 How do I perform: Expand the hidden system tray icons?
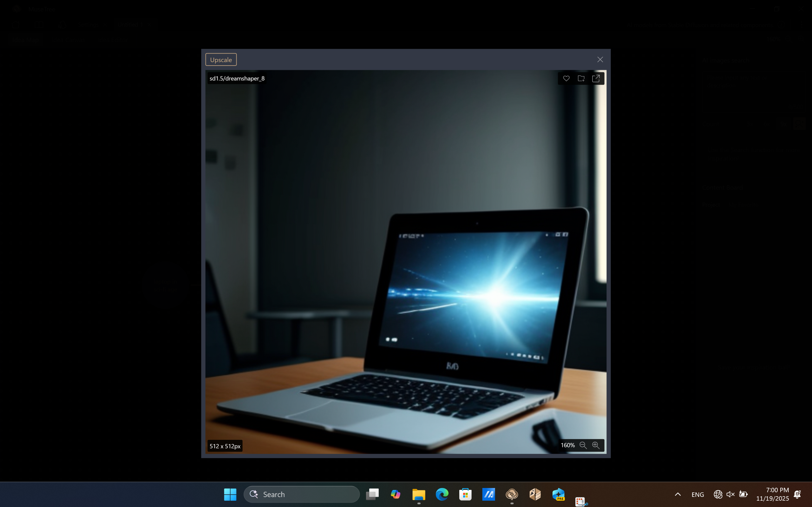coord(678,494)
